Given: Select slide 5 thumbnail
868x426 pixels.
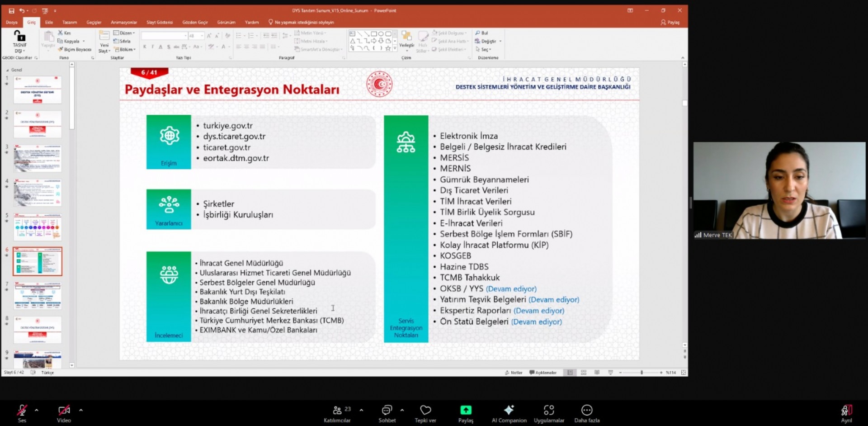Looking at the screenshot, I should pyautogui.click(x=38, y=227).
